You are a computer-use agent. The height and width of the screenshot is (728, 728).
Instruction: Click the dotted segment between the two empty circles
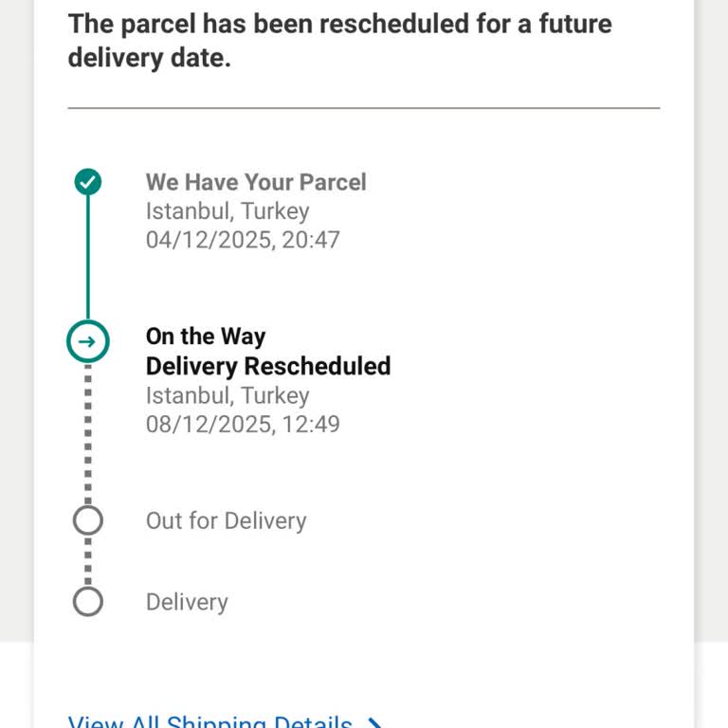(88, 561)
